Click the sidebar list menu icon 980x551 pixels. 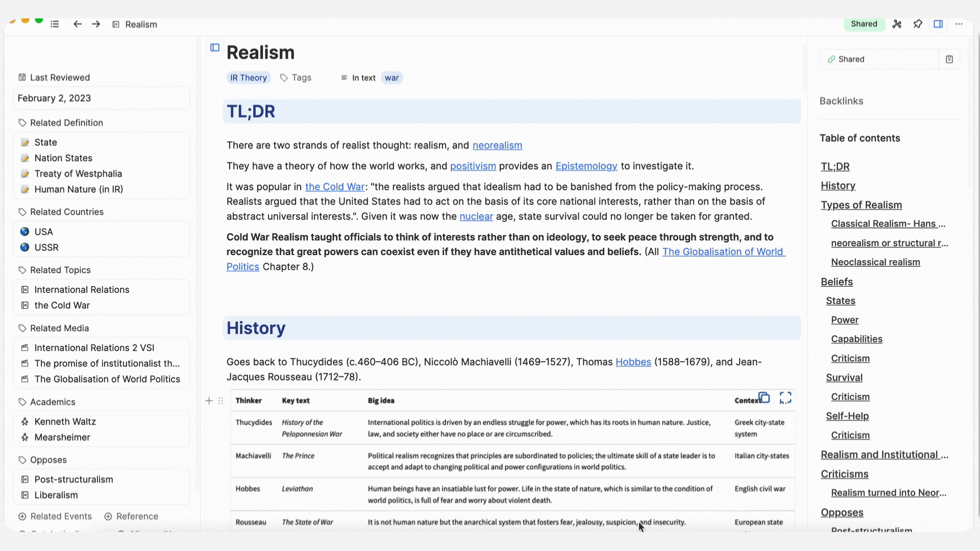pos(55,24)
